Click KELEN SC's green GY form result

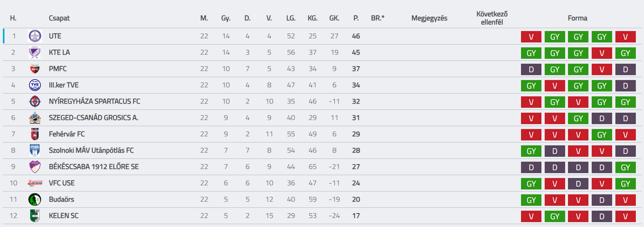pyautogui.click(x=555, y=216)
